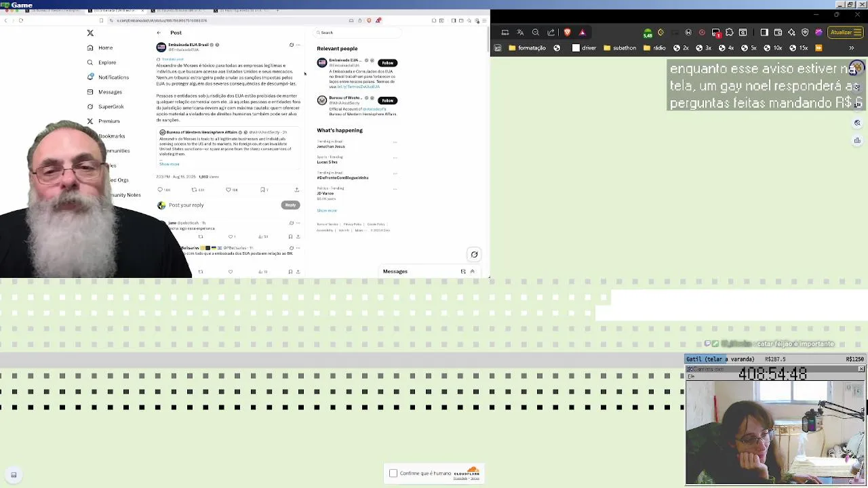
Task: Go back with the arrow beside Post
Action: tap(159, 33)
